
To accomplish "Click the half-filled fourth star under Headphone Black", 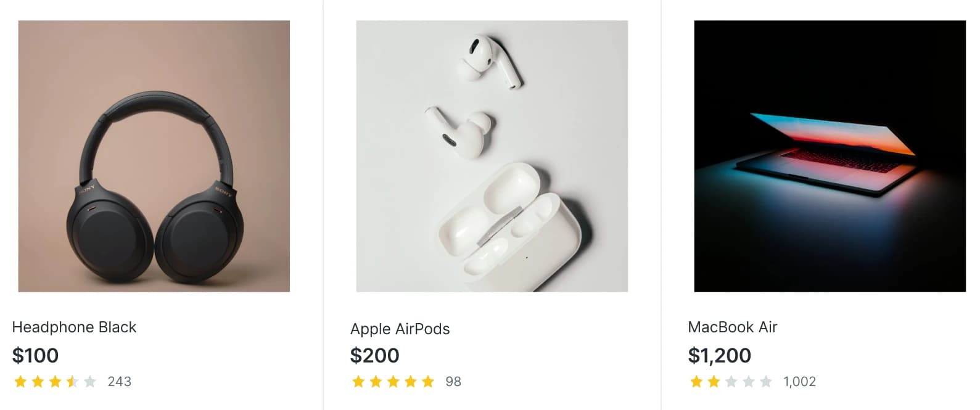I will coord(73,382).
